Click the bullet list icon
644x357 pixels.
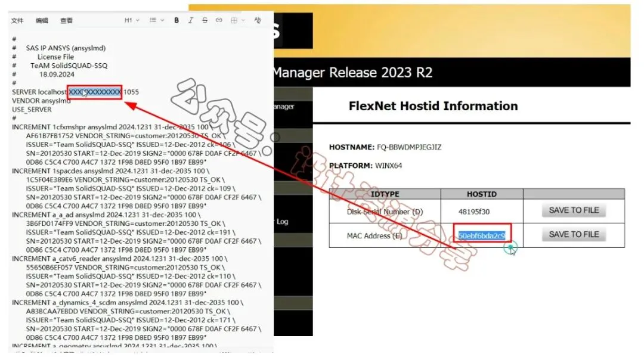coord(153,20)
